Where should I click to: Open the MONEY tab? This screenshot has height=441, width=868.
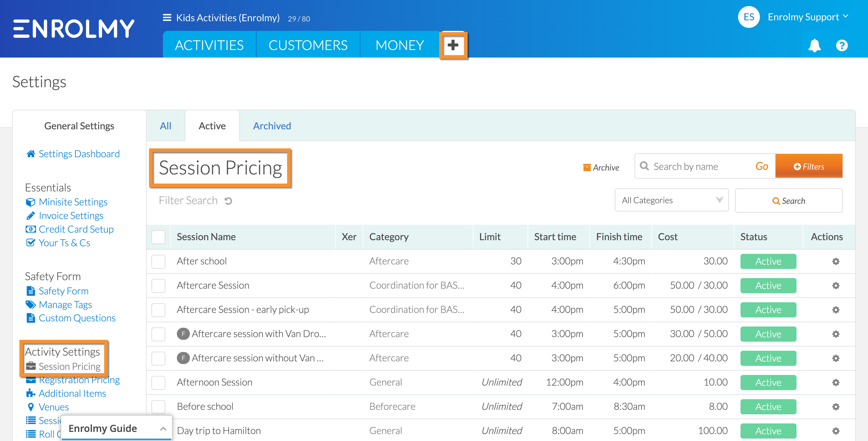pos(400,45)
